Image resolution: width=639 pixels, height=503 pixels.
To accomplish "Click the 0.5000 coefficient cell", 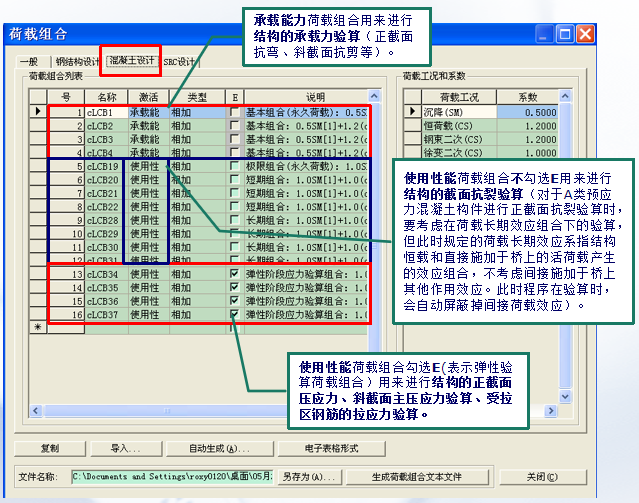I will pos(528,112).
